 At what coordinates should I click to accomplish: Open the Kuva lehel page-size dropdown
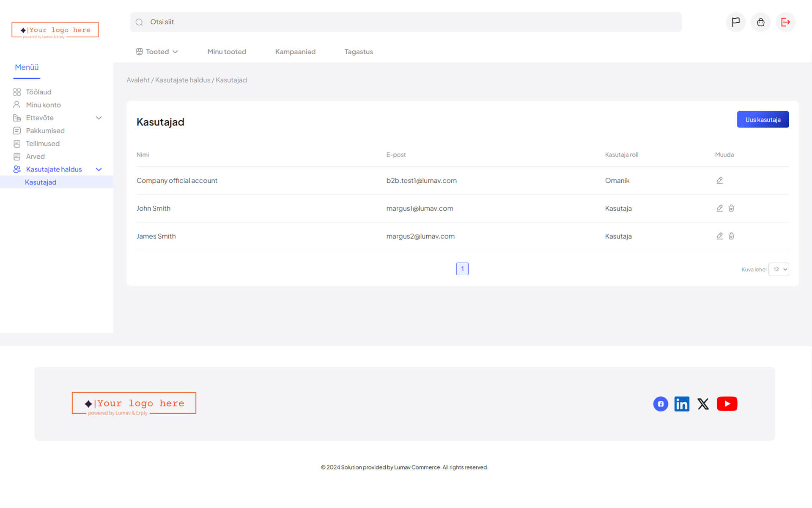pos(778,269)
